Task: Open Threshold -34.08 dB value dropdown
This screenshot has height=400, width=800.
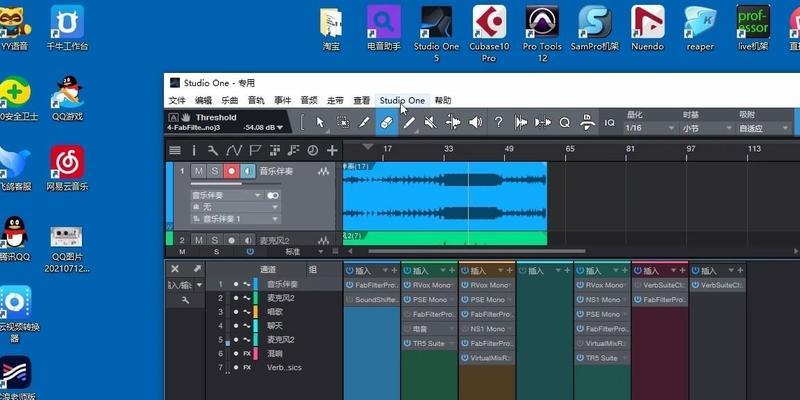Action: tap(263, 127)
